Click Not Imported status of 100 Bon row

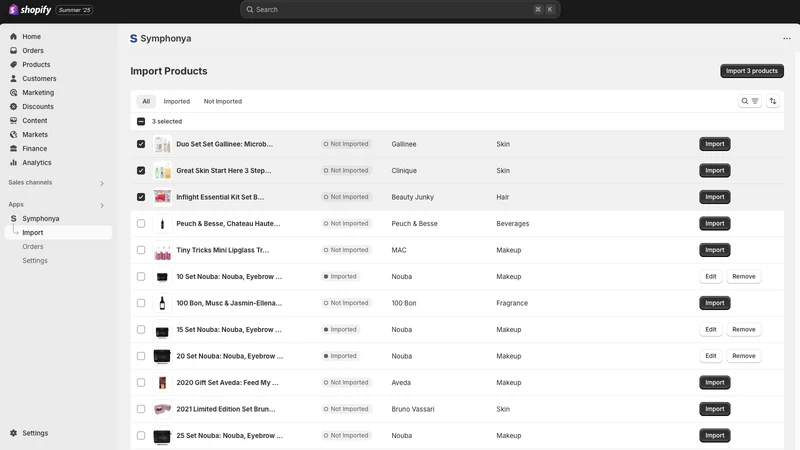pyautogui.click(x=346, y=303)
